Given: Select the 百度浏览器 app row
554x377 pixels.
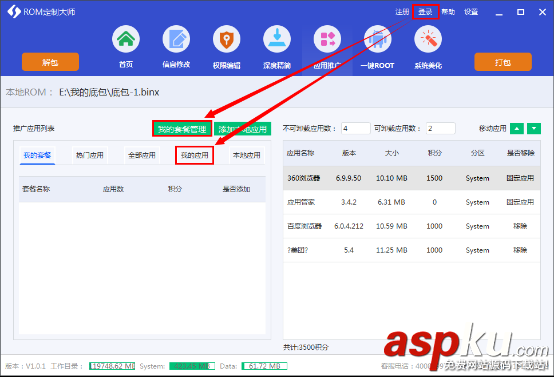Looking at the screenshot, I should click(x=412, y=226).
